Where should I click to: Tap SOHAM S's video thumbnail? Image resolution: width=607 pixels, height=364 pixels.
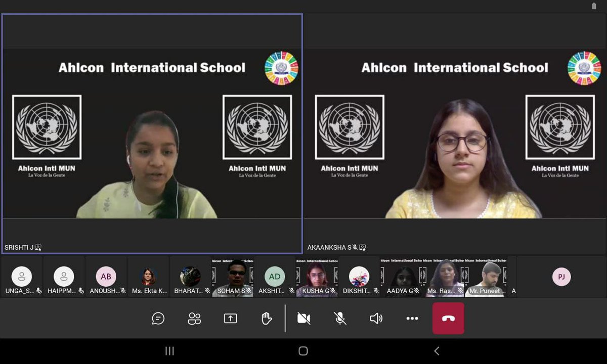coord(233,277)
